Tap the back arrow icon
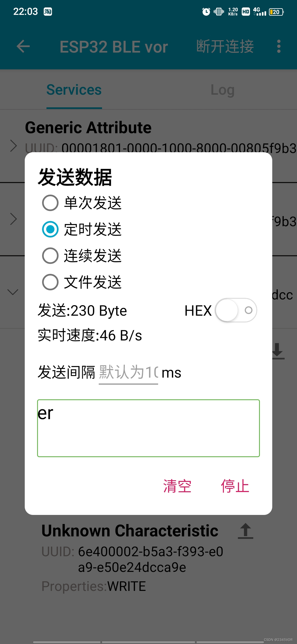297x644 pixels. click(x=23, y=46)
